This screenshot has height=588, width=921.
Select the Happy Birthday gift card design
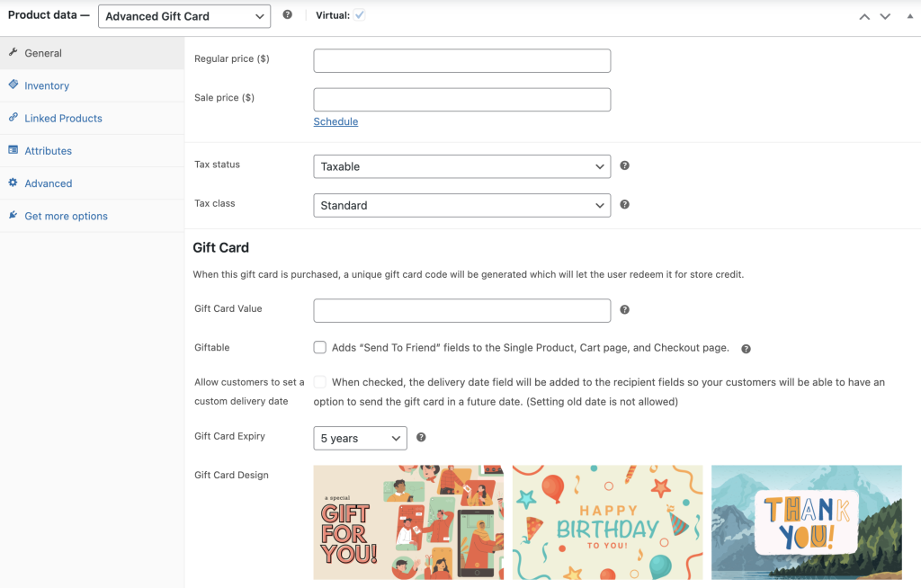pyautogui.click(x=607, y=522)
